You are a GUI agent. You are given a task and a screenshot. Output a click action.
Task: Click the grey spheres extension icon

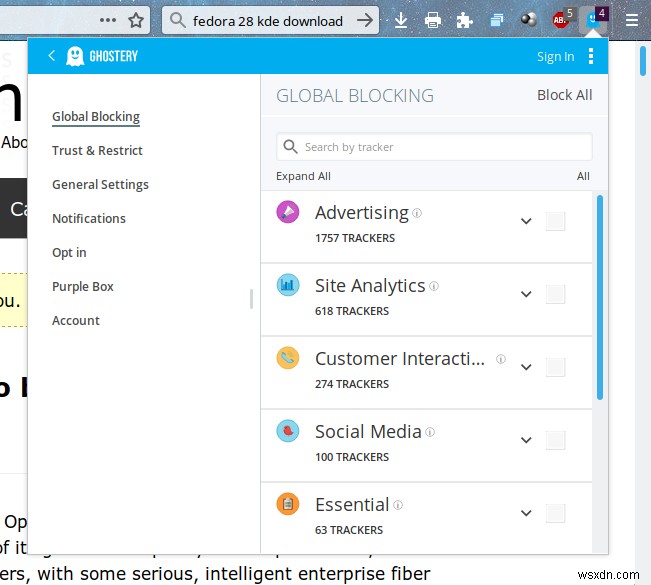tap(529, 20)
